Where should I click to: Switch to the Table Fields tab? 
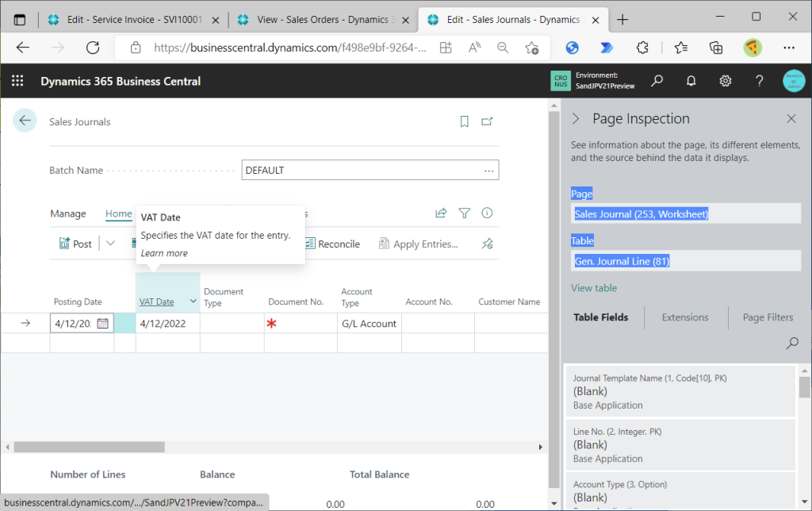click(x=601, y=317)
